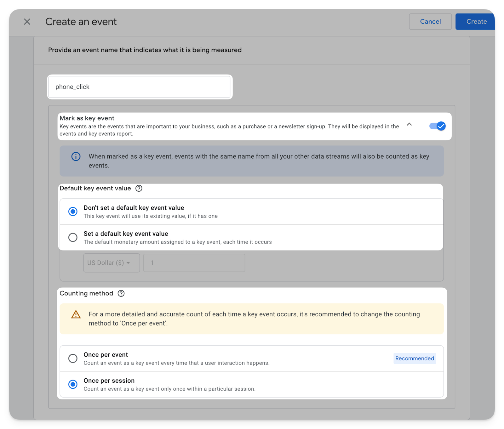The height and width of the screenshot is (429, 504).
Task: Close the Create an event dialog
Action: [x=27, y=22]
